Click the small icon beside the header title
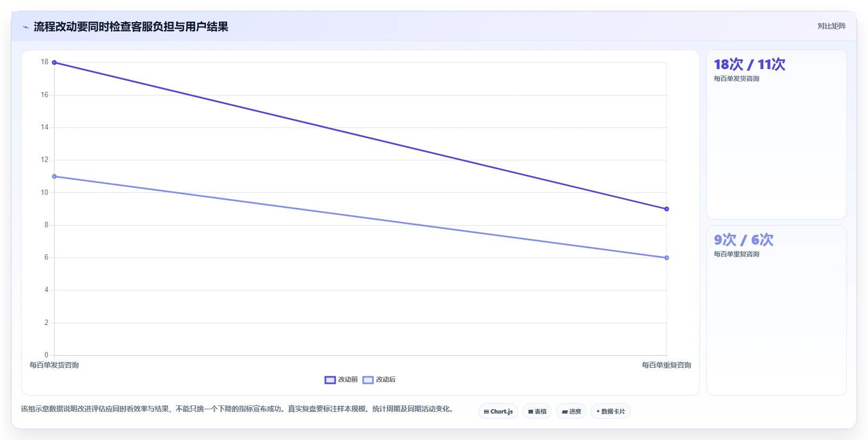This screenshot has width=868, height=440. tap(25, 27)
